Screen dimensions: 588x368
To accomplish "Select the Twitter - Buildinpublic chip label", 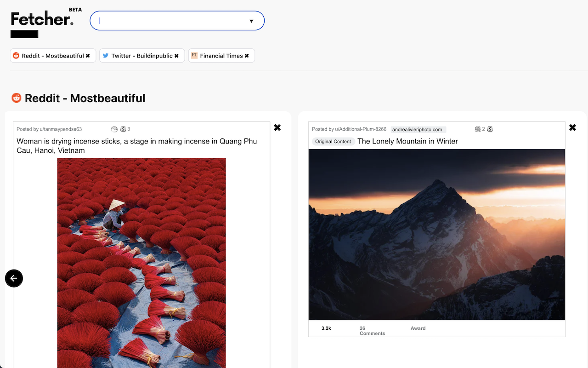I will pyautogui.click(x=142, y=56).
